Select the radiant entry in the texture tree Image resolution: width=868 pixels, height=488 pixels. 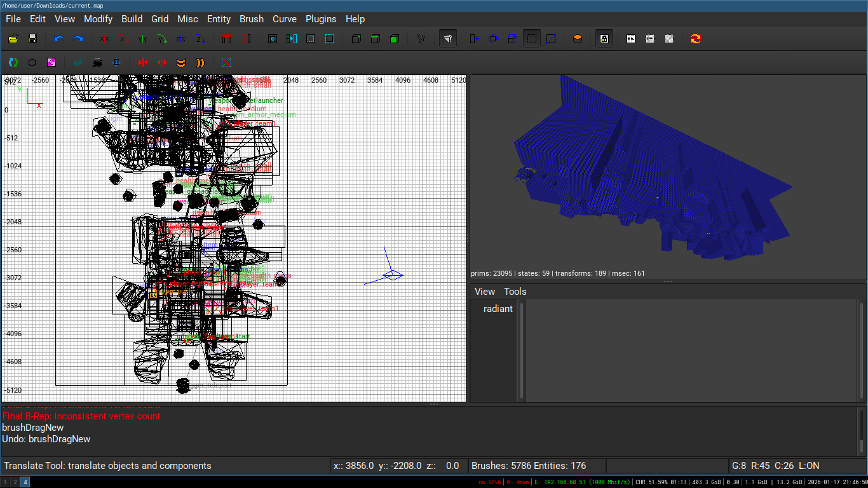click(498, 309)
